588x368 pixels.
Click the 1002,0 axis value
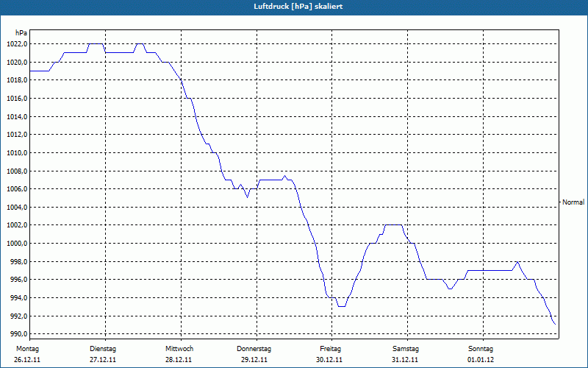17,225
